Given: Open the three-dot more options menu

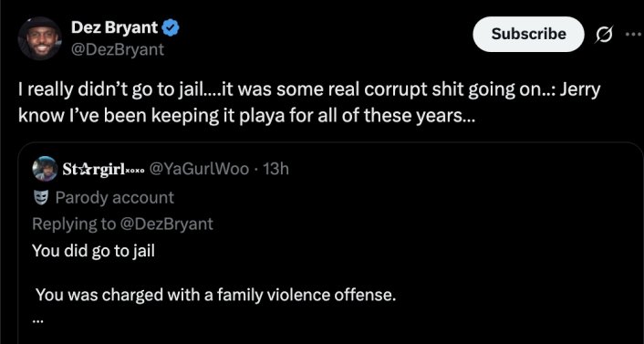Looking at the screenshot, I should point(635,34).
